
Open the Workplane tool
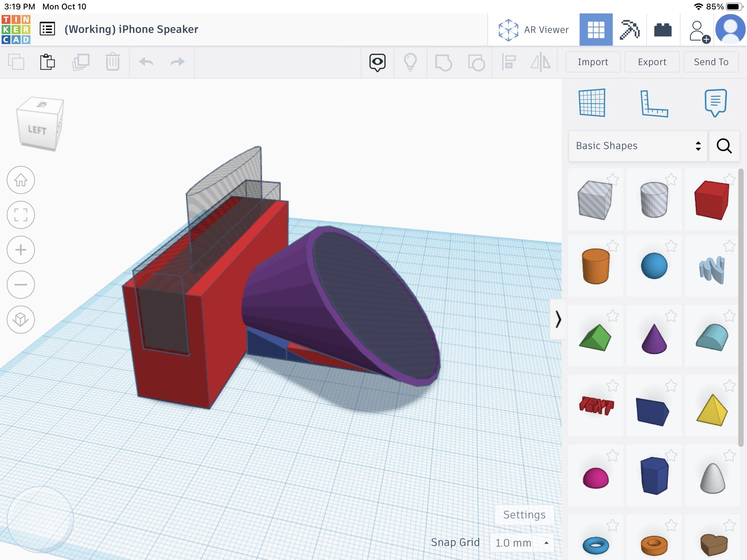coord(592,103)
